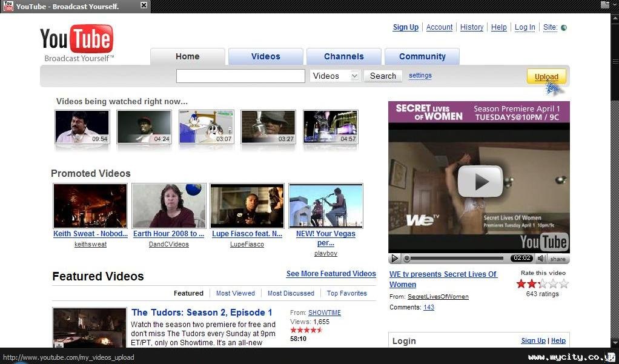Open the SHOWTIME channel link

tap(325, 313)
